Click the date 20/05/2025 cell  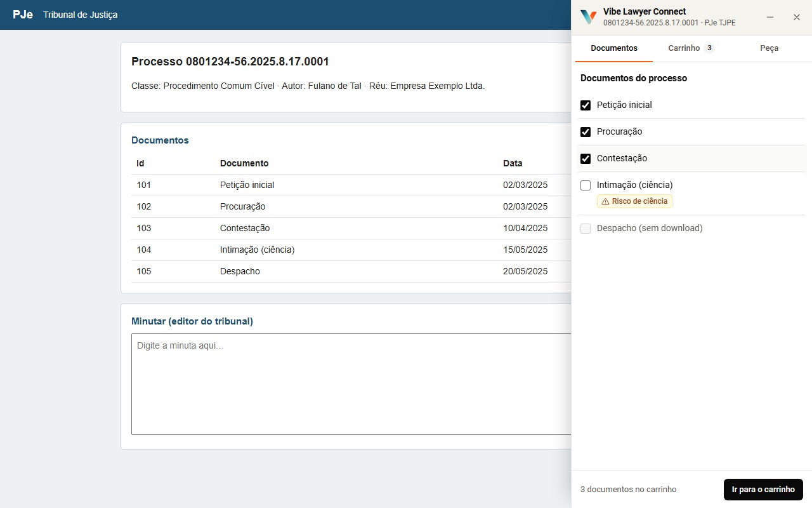click(x=525, y=272)
